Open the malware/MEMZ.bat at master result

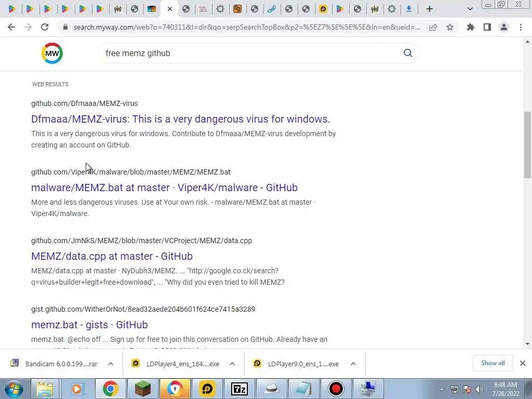click(x=164, y=188)
